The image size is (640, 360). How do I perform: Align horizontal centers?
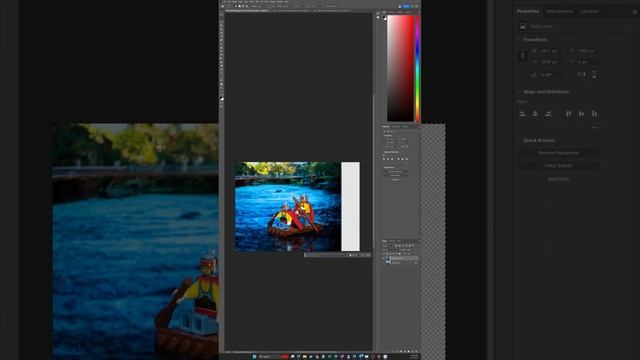[535, 114]
